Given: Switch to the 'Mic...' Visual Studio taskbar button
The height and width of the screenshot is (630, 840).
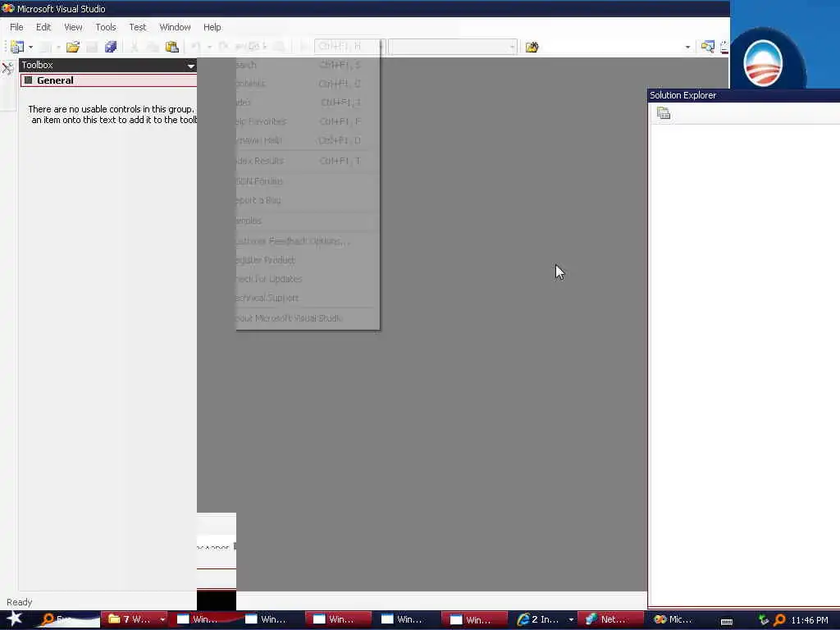Looking at the screenshot, I should (676, 620).
